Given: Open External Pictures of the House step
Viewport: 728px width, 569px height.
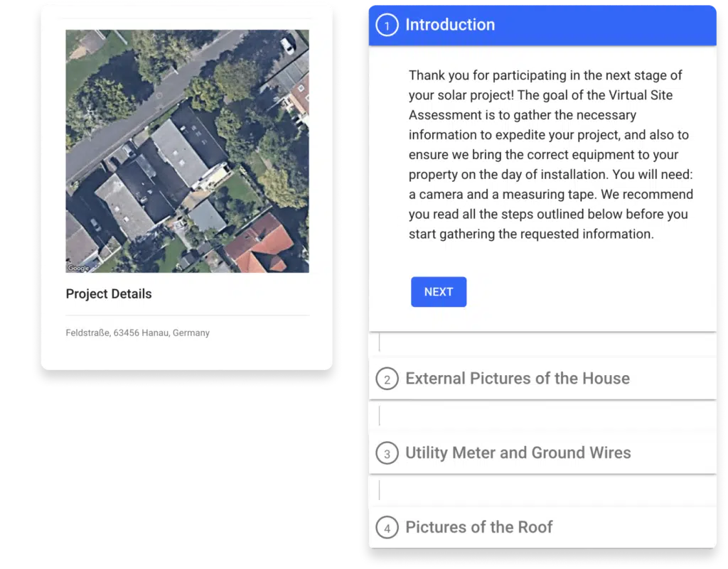Looking at the screenshot, I should pos(542,379).
